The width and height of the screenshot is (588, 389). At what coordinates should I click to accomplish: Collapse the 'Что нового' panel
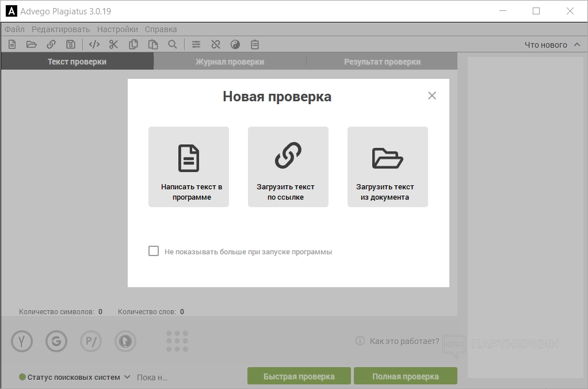pos(577,45)
